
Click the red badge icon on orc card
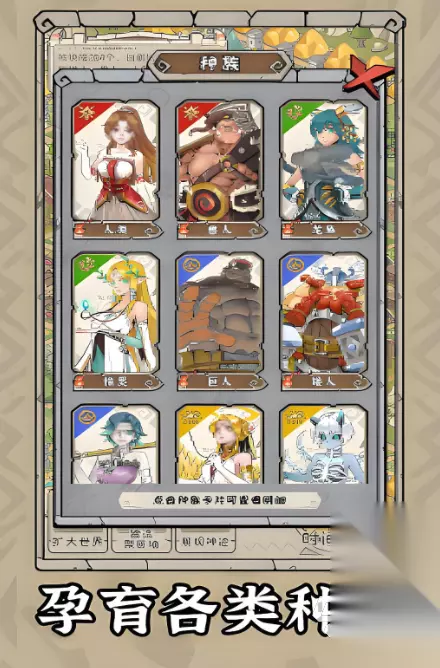tap(191, 113)
